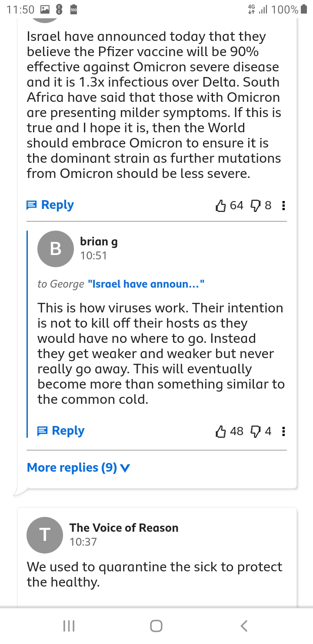The width and height of the screenshot is (313, 644).
Task: Open Android recent apps button
Action: coord(69,626)
